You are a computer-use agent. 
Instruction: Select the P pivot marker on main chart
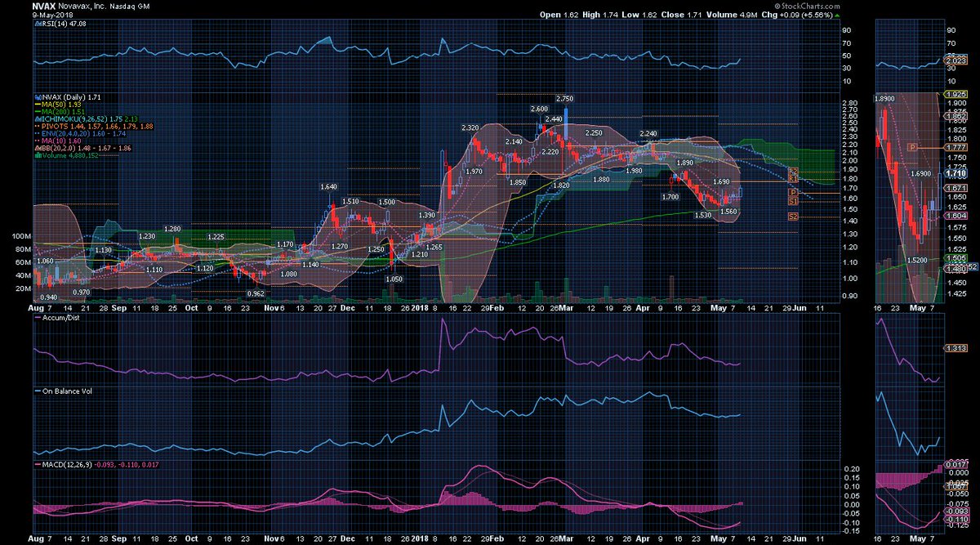pyautogui.click(x=793, y=193)
